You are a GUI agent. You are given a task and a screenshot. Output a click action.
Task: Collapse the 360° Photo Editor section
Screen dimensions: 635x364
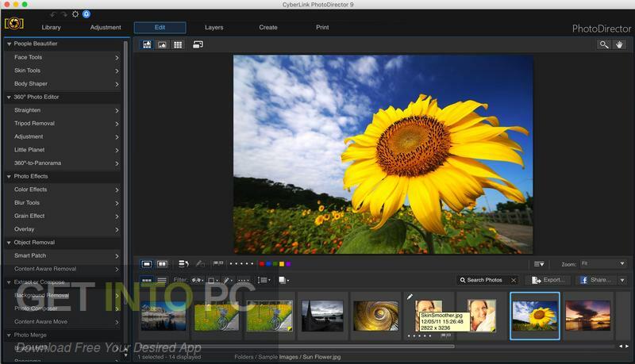click(9, 97)
